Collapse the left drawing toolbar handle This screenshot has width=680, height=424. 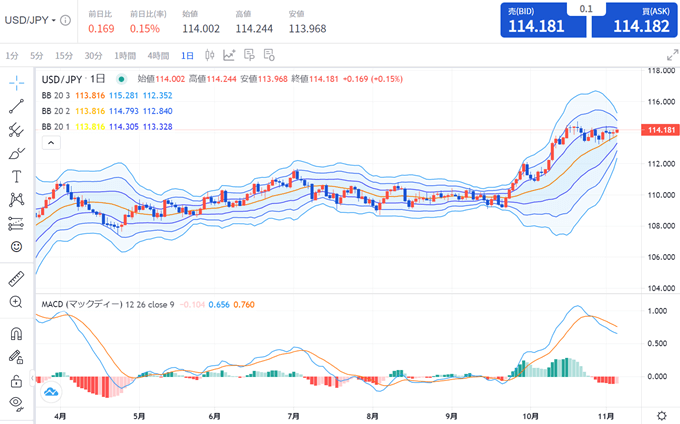coord(32,378)
